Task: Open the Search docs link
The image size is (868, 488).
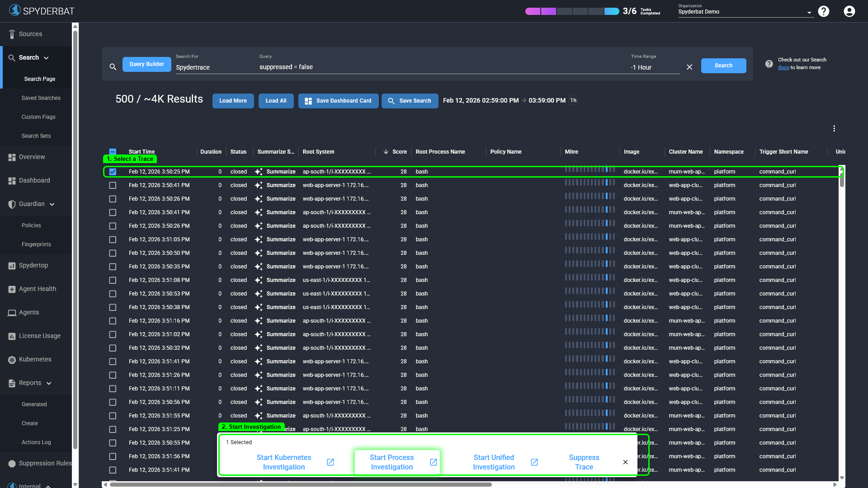Action: (783, 67)
